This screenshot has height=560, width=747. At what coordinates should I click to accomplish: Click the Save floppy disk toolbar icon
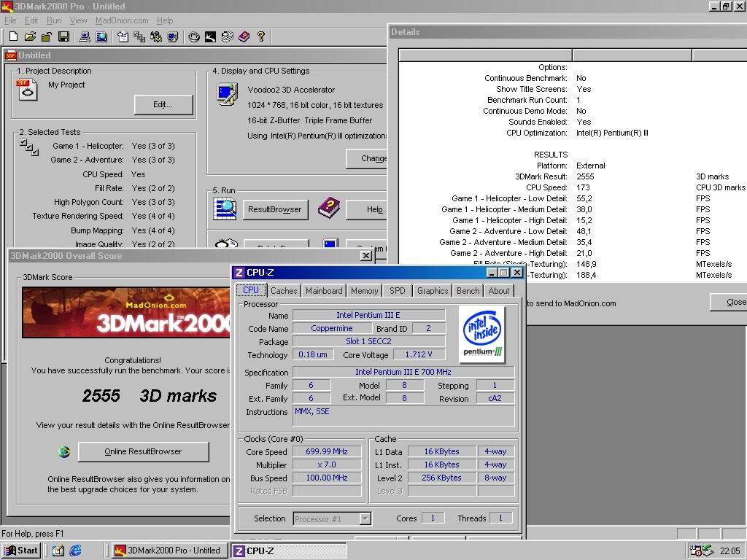tap(64, 36)
